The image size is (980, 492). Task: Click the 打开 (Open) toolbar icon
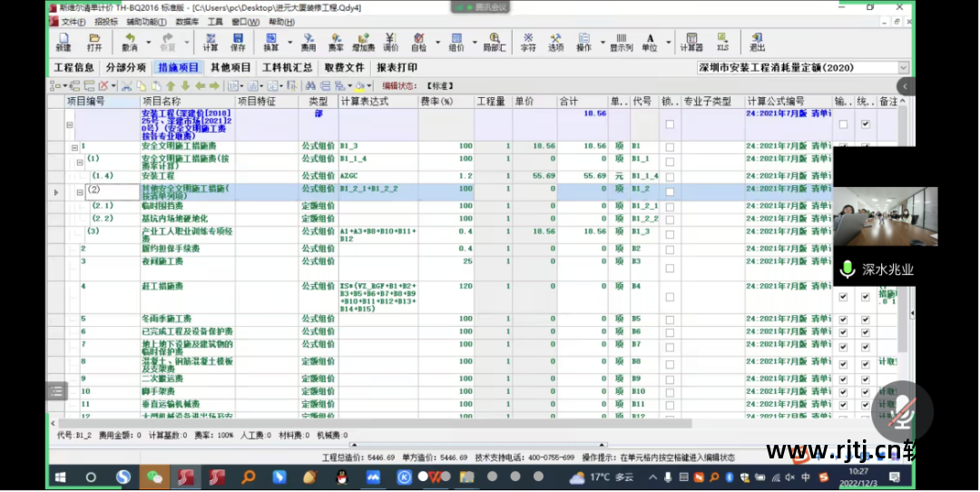pyautogui.click(x=94, y=42)
